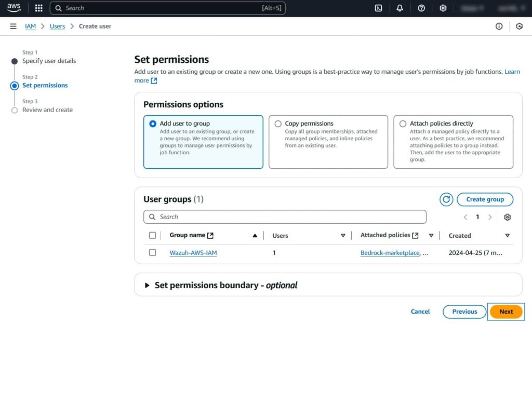Open the notifications bell

pos(399,8)
